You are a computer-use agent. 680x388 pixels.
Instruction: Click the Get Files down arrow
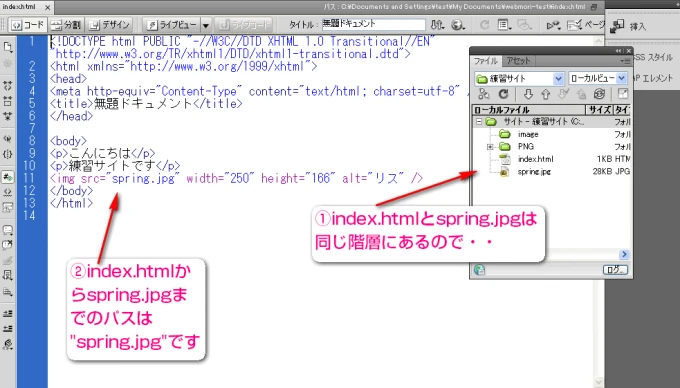point(528,94)
